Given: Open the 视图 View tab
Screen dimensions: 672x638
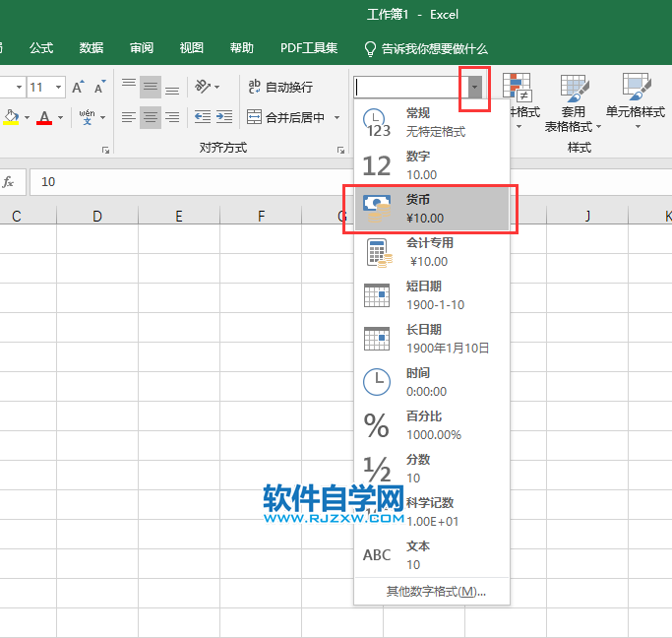Looking at the screenshot, I should tap(192, 48).
